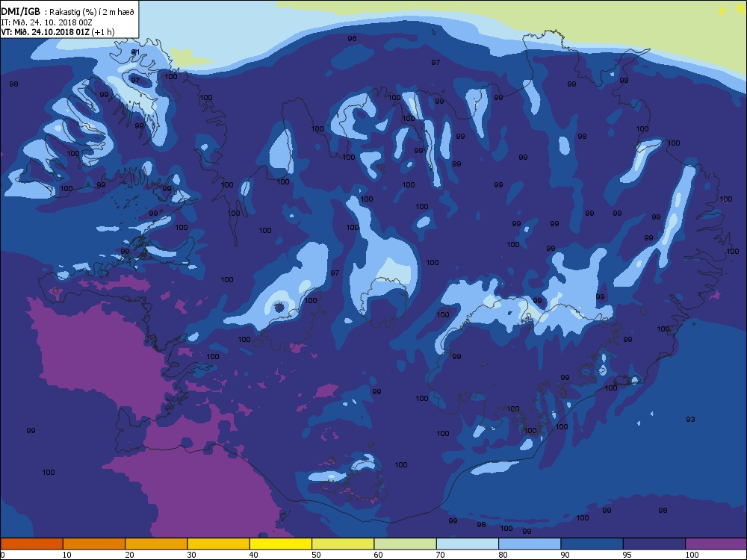The height and width of the screenshot is (560, 747).
Task: Select the "20" legend scale label
Action: 129,554
